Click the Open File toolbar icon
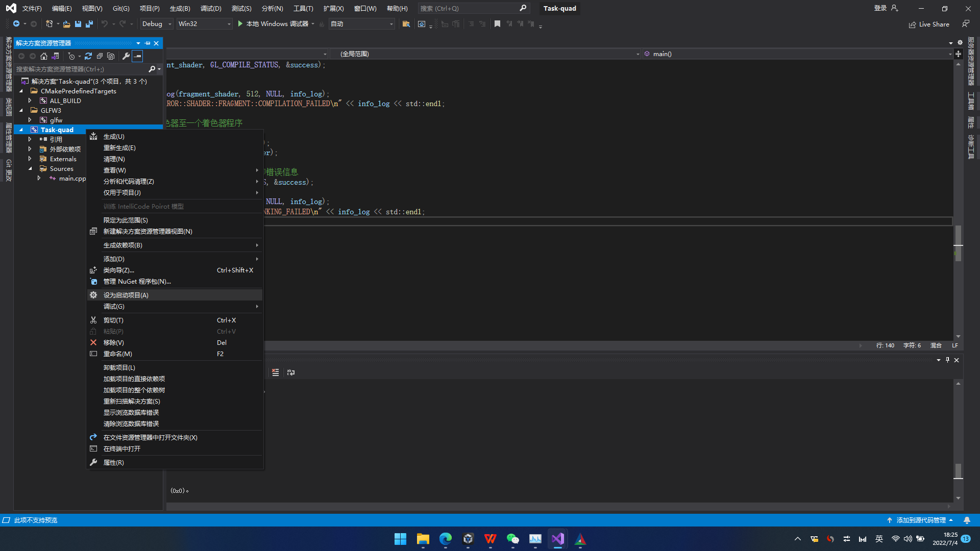980x551 pixels. click(66, 24)
